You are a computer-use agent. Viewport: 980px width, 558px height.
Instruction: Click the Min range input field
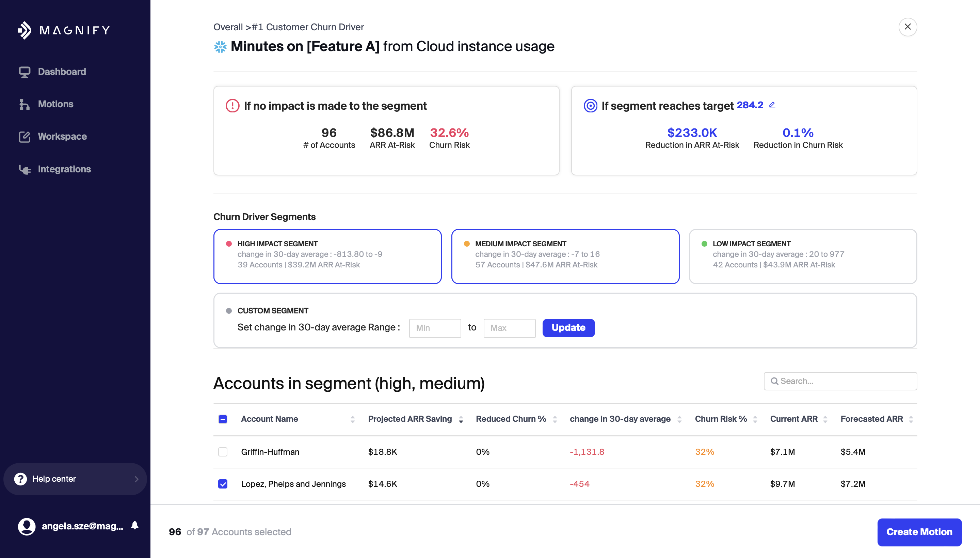coord(435,328)
